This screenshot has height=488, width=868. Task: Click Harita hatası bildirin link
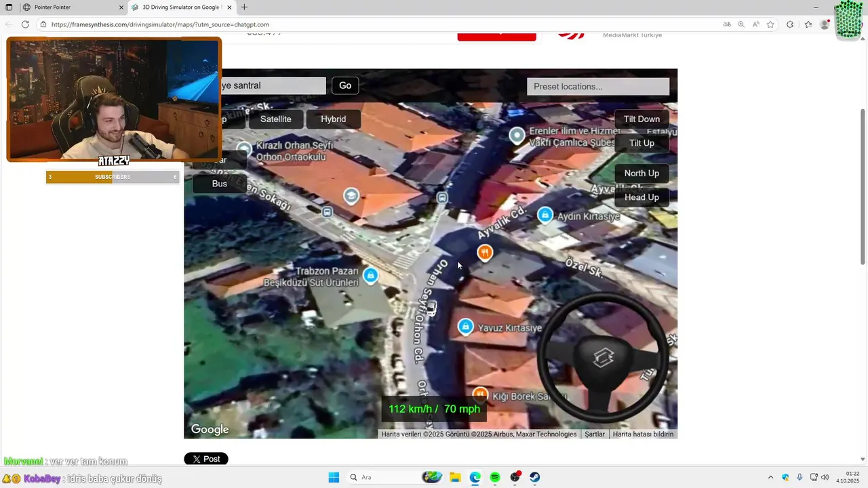coord(643,434)
